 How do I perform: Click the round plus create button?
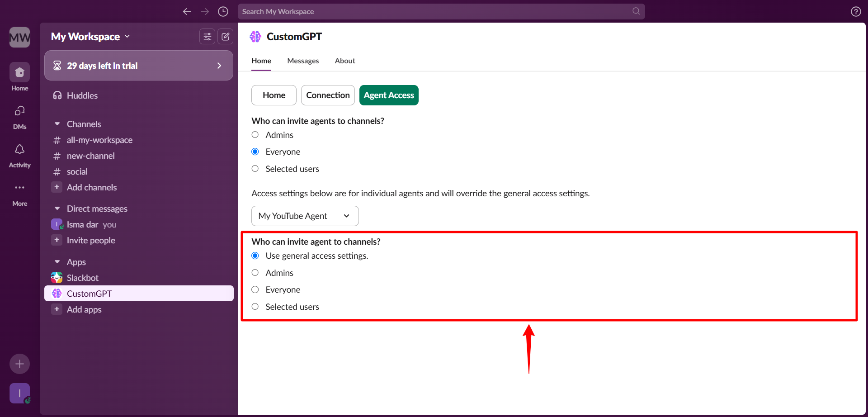[x=19, y=364]
